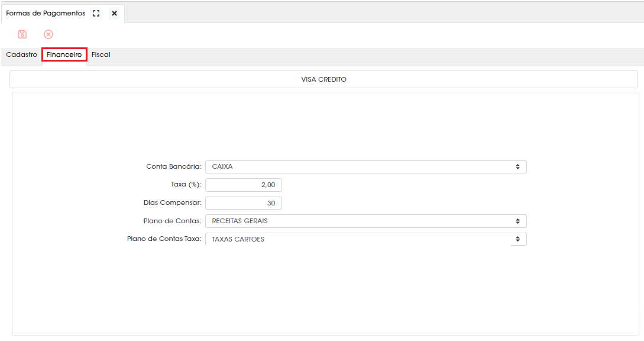Expand the Formas de Pagamentos window
This screenshot has width=644, height=341.
pos(96,14)
